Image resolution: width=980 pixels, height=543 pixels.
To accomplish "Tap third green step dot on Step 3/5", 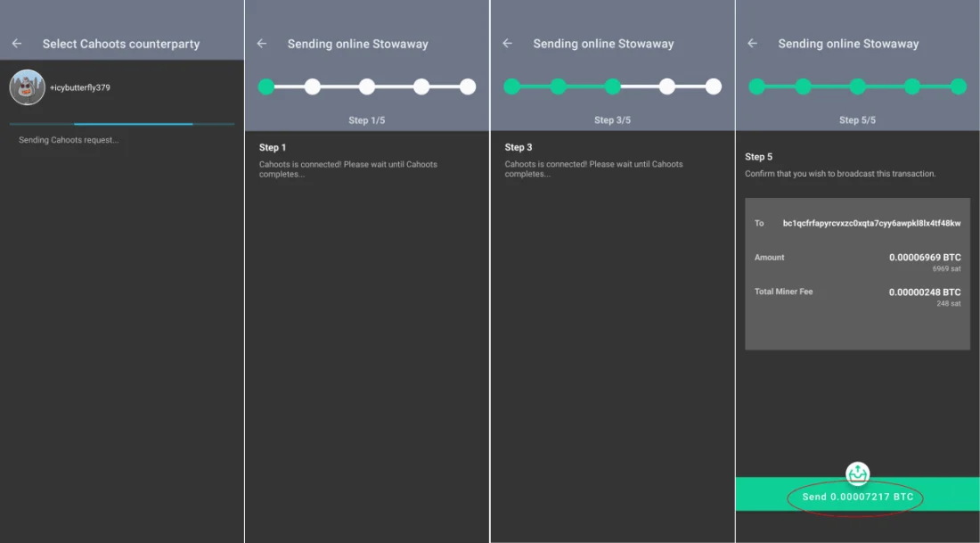I will 613,86.
